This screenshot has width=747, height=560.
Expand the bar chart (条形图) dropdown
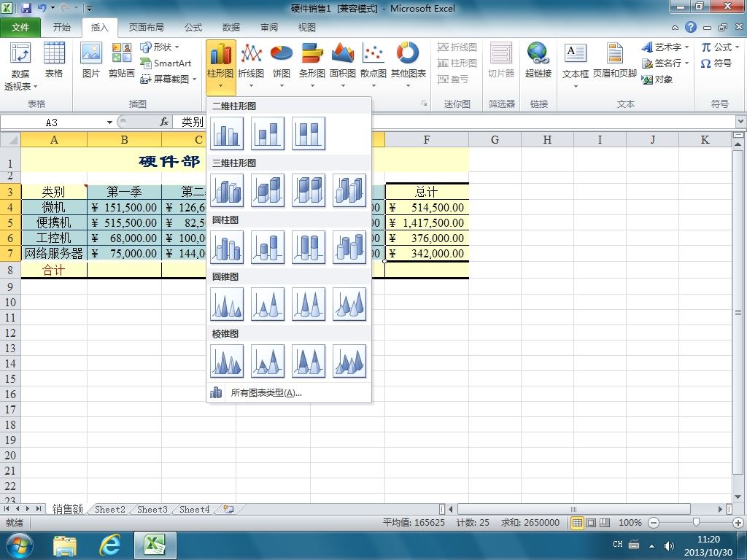[x=312, y=86]
